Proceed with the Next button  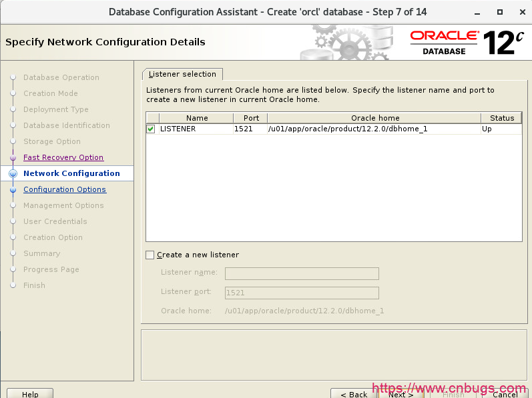pos(401,393)
